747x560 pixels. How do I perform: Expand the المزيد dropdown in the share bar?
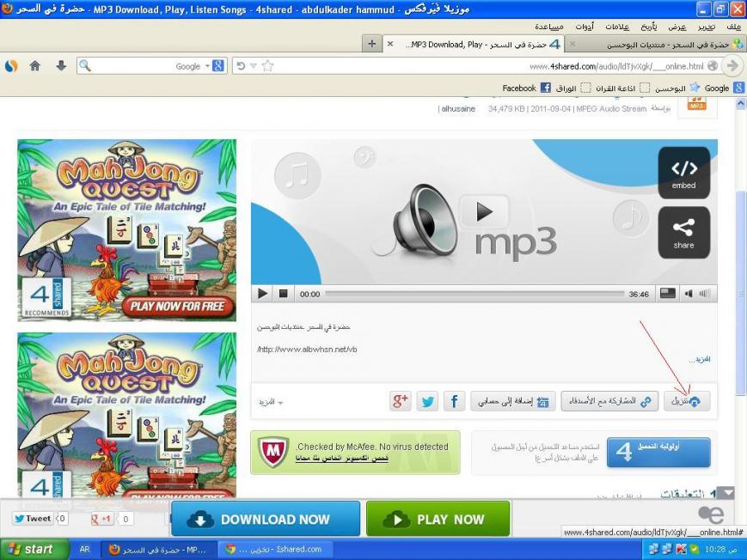click(x=271, y=402)
